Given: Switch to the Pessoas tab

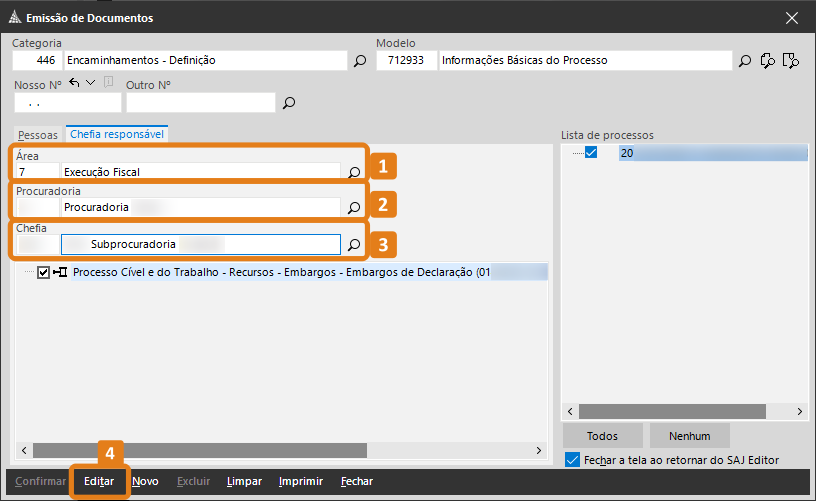Looking at the screenshot, I should (37, 135).
